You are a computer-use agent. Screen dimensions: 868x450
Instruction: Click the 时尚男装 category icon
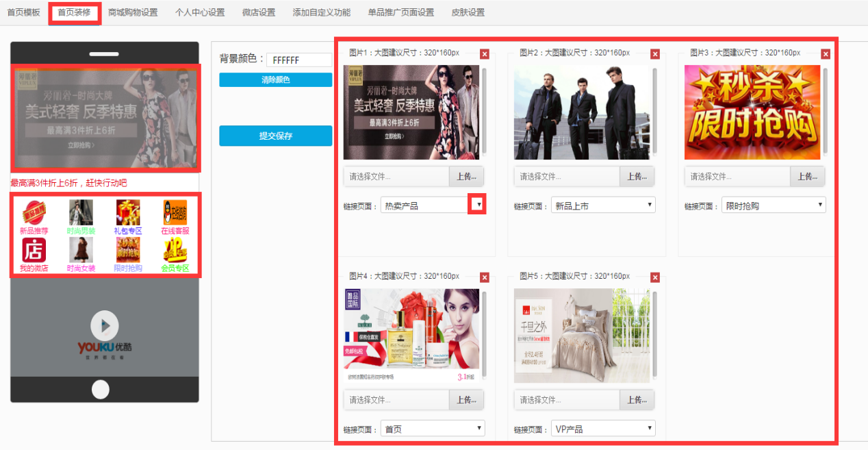point(81,212)
